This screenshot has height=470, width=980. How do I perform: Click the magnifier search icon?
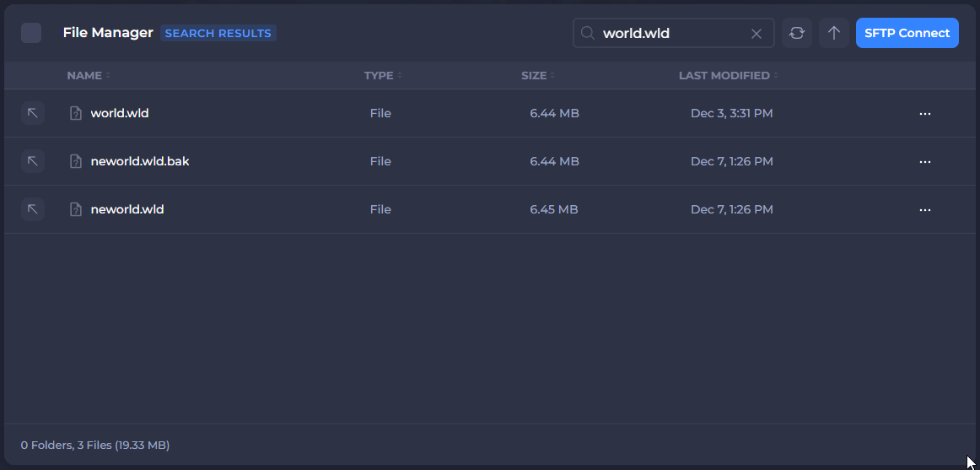pos(588,33)
